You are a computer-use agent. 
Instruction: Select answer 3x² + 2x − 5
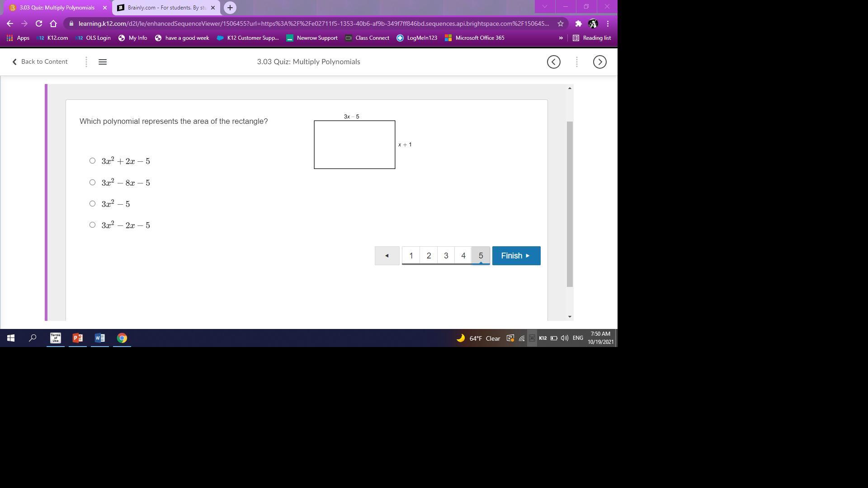point(93,161)
